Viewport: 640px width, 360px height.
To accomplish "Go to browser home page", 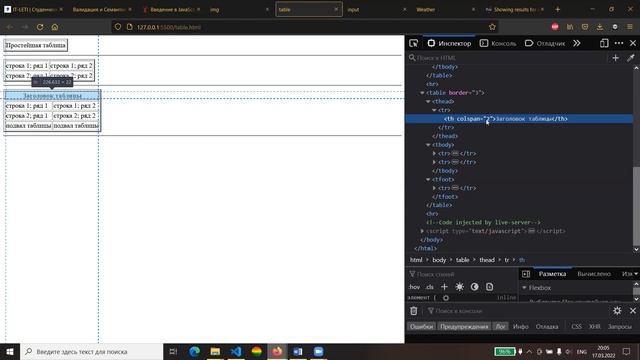I will pyautogui.click(x=55, y=27).
